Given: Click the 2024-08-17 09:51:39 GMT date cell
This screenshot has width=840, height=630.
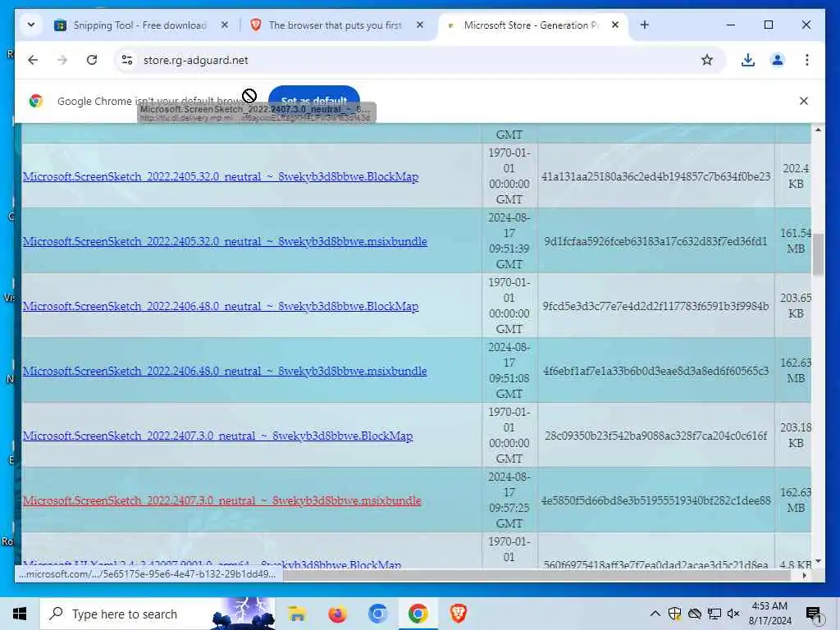Looking at the screenshot, I should point(509,241).
